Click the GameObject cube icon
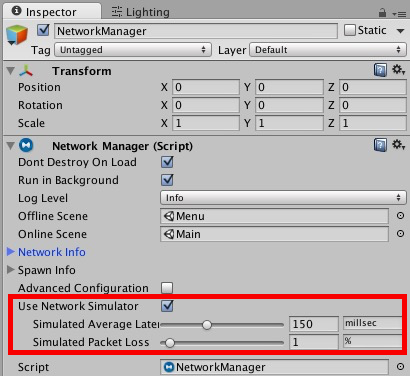Screen dimensions: 410x376 (17, 35)
